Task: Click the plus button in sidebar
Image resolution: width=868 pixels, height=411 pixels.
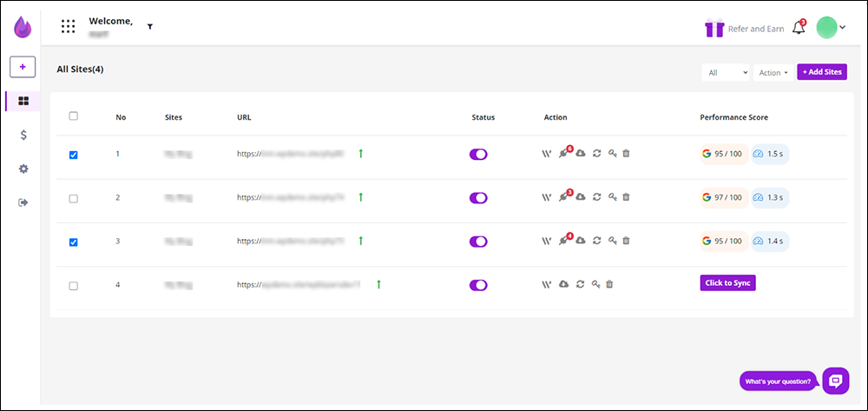Action: [x=23, y=66]
